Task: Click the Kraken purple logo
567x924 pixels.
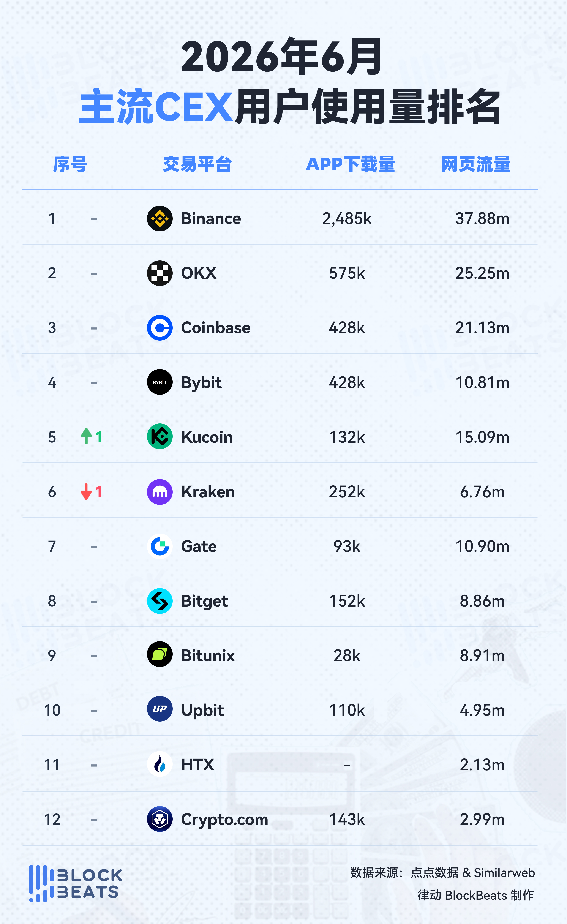Action: (160, 492)
